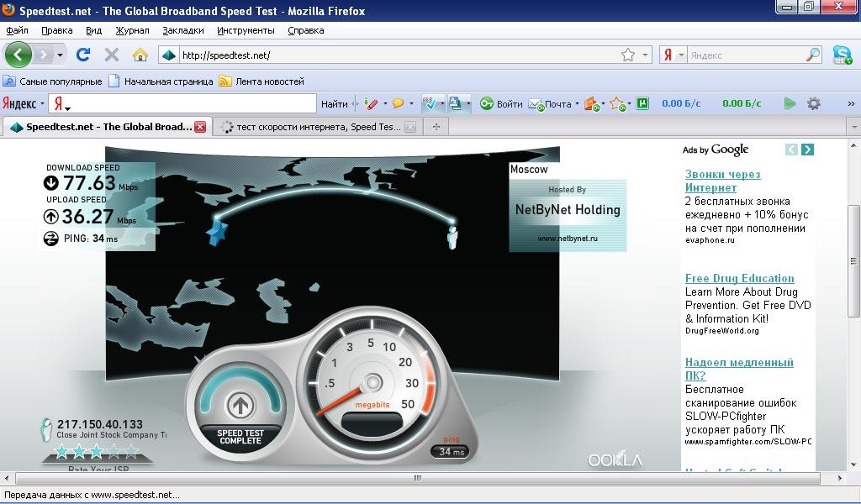
Task: Show next ads with the right arrow
Action: click(x=807, y=150)
